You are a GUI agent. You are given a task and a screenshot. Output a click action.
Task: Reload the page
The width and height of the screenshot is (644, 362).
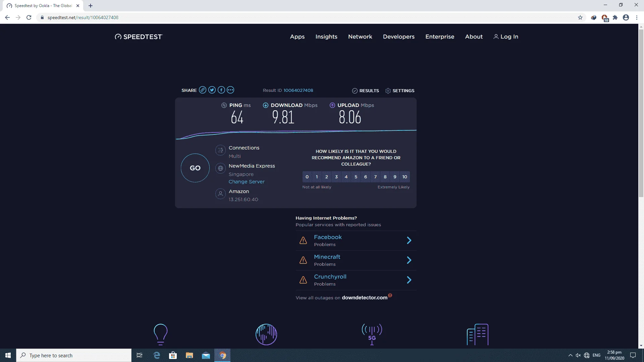tap(29, 17)
